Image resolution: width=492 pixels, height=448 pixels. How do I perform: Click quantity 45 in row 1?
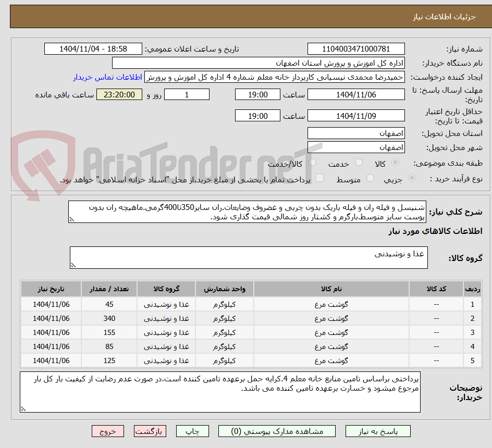[x=109, y=304]
